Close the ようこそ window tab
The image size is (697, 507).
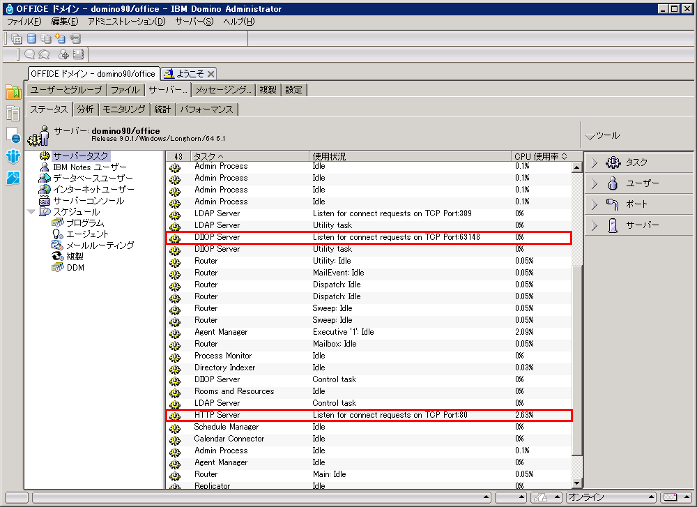pyautogui.click(x=211, y=74)
